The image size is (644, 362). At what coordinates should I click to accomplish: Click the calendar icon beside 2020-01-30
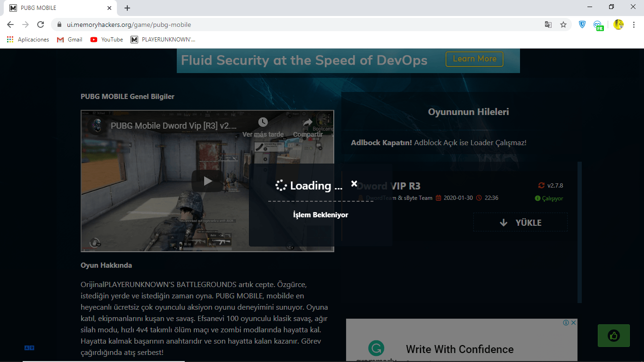[438, 198]
